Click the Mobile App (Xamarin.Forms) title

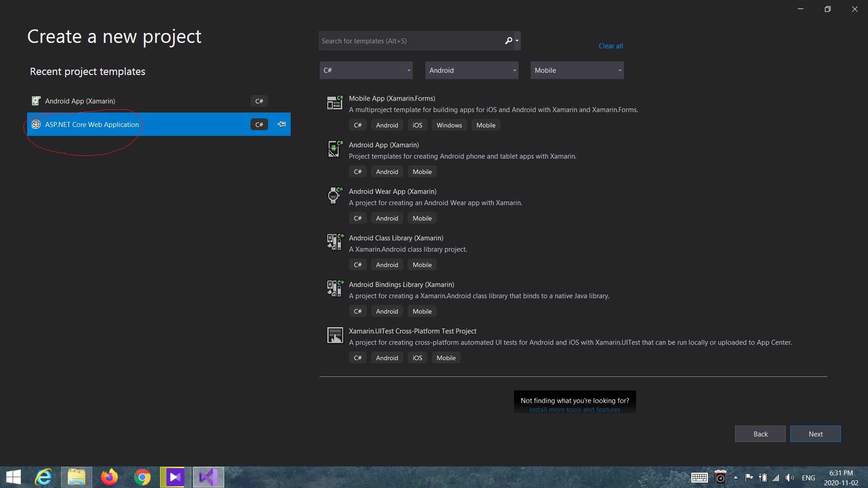pyautogui.click(x=392, y=99)
